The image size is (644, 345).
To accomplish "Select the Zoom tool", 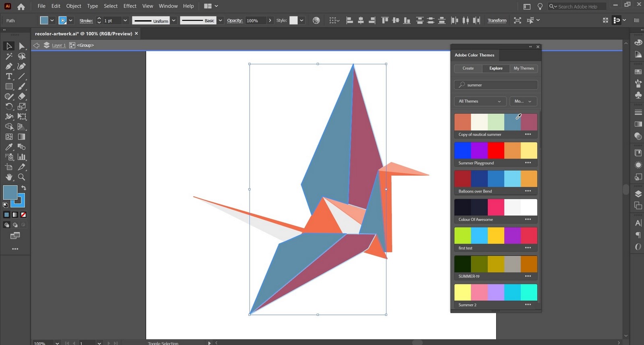I will point(22,177).
